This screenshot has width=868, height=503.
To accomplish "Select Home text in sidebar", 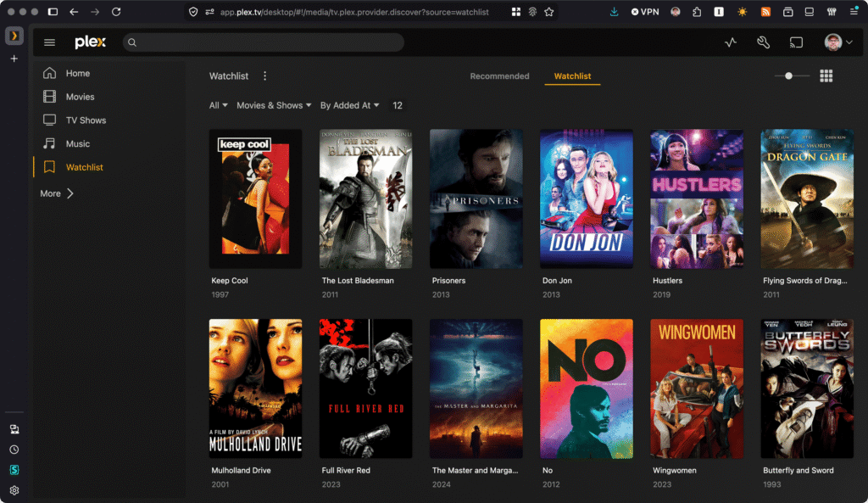I will click(77, 73).
